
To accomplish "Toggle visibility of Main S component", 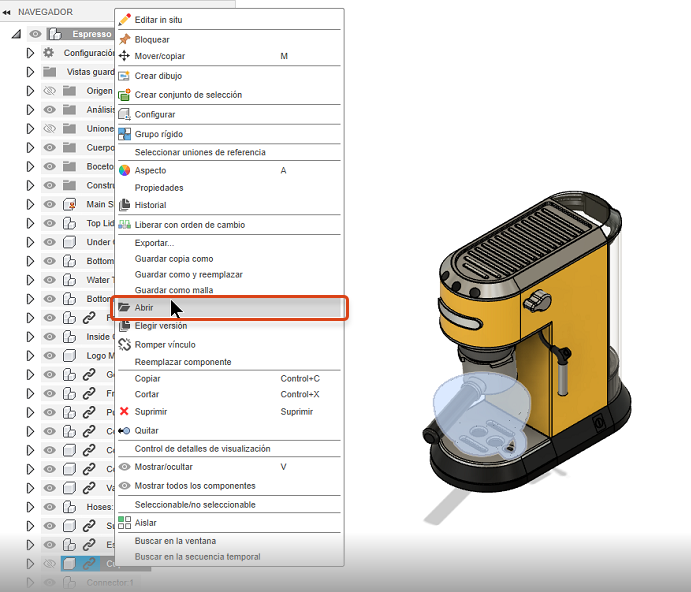I will click(50, 204).
